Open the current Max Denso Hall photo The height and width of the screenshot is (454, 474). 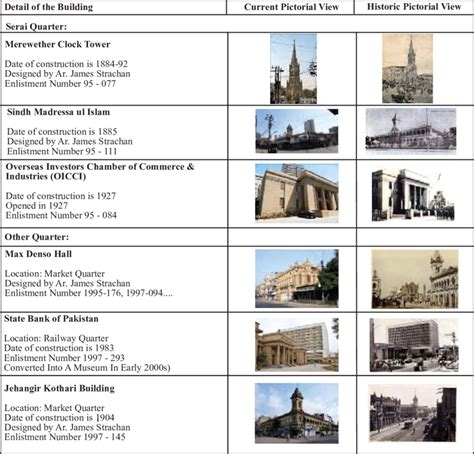point(297,278)
